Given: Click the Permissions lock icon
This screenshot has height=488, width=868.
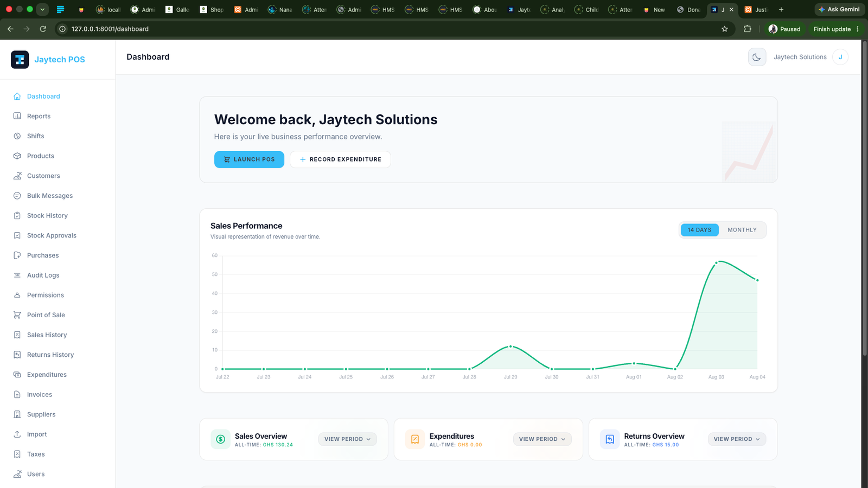Looking at the screenshot, I should (17, 295).
